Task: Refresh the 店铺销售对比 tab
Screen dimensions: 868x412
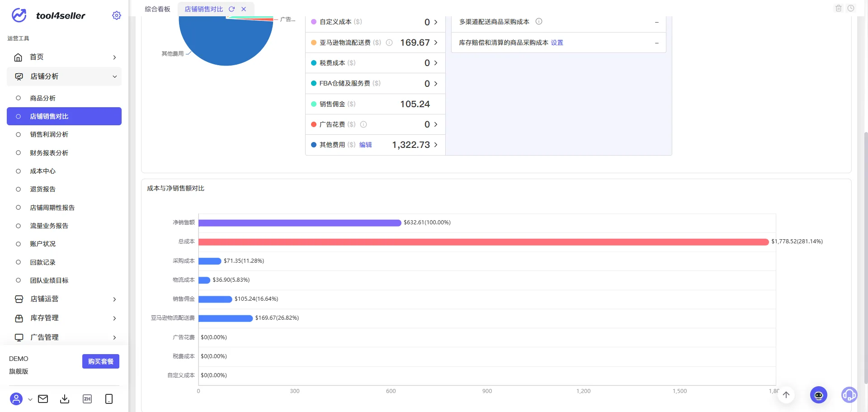Action: click(x=231, y=9)
